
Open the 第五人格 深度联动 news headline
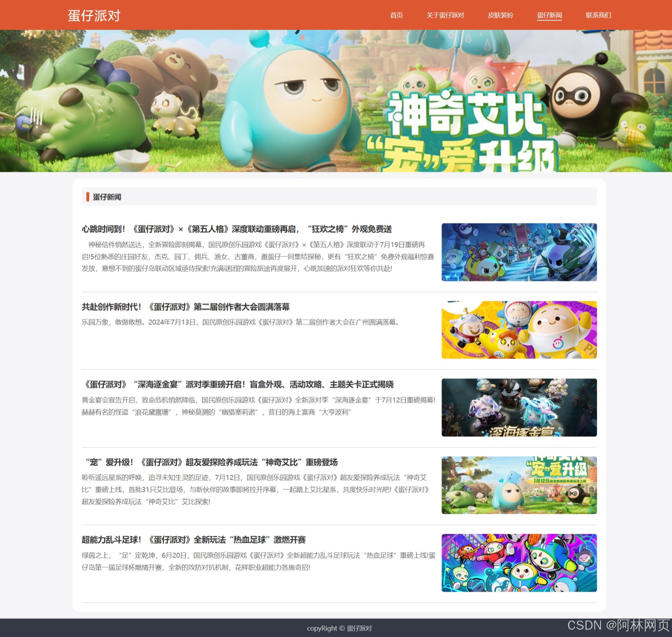(237, 229)
